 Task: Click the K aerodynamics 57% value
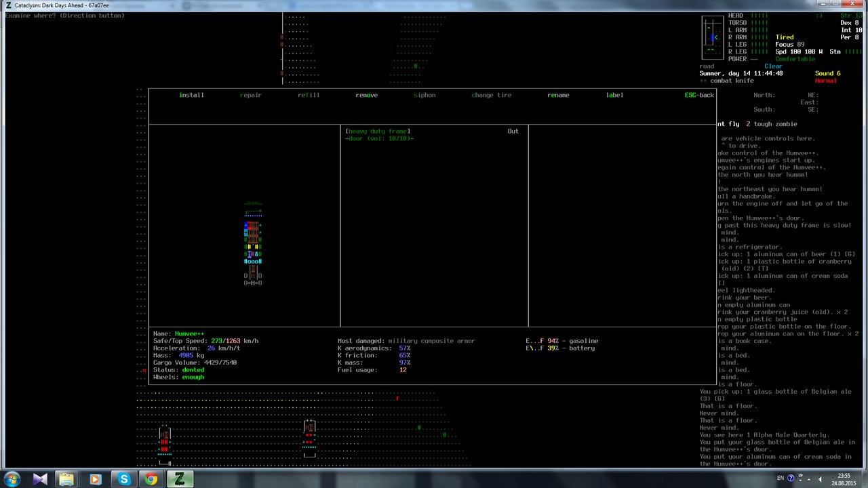point(405,348)
